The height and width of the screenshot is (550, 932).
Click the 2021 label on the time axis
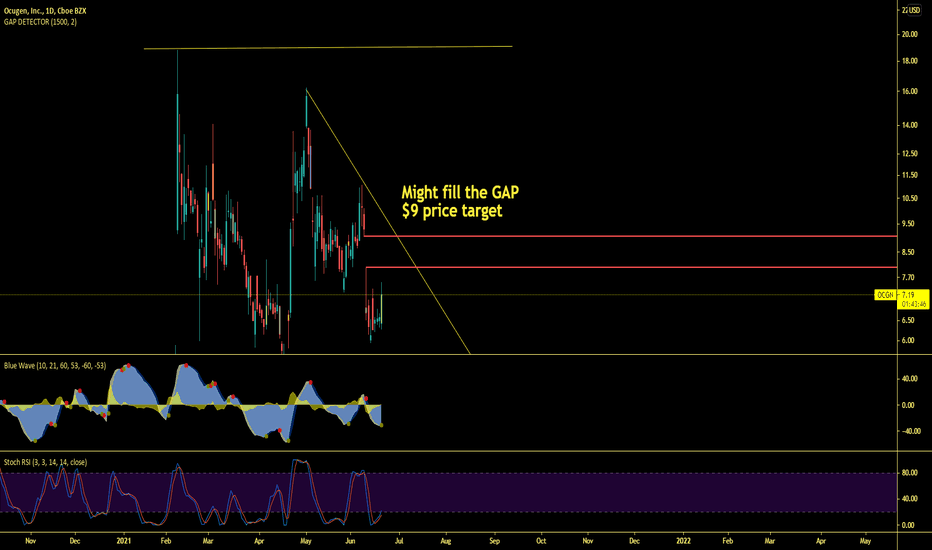coord(124,541)
